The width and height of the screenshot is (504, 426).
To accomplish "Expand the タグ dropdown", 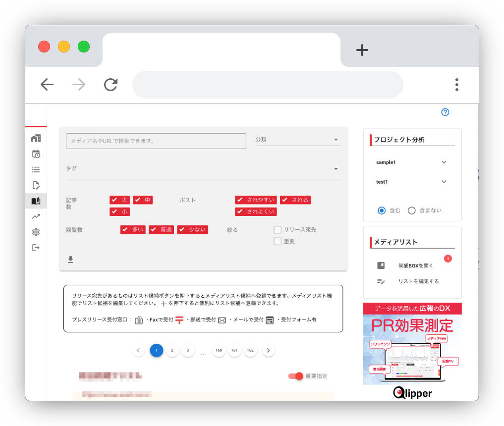I will pyautogui.click(x=203, y=169).
